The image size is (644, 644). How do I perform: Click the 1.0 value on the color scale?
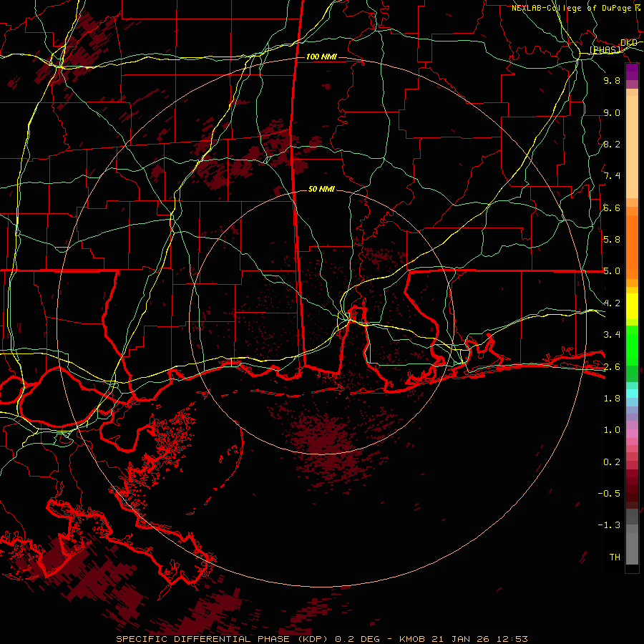pyautogui.click(x=612, y=430)
